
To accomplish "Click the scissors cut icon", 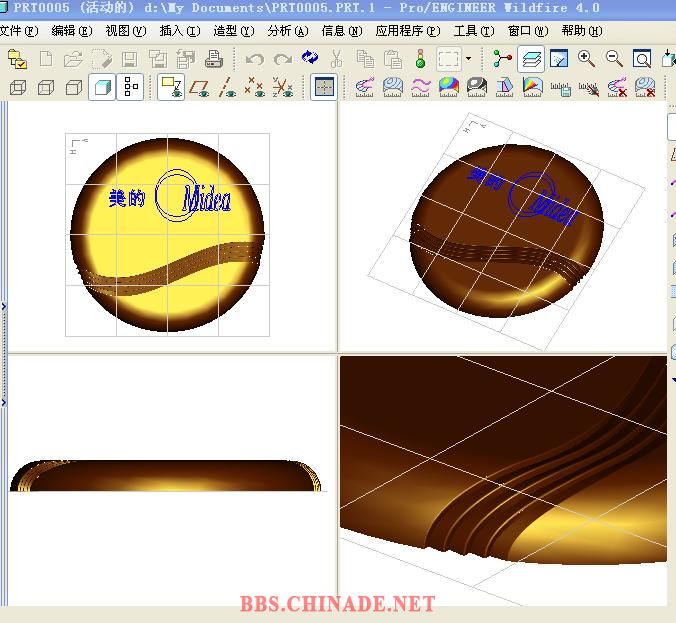I will coord(337,59).
